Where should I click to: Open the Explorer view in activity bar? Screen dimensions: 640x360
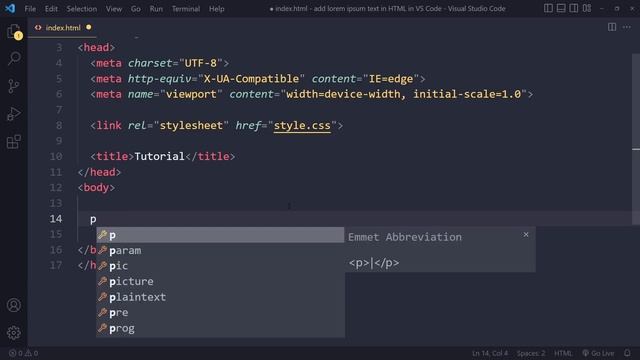pos(14,32)
